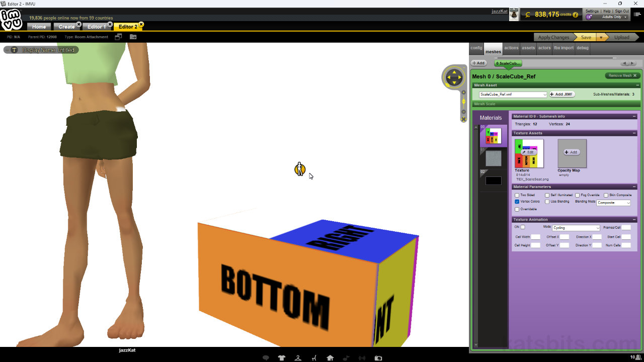Open the fbx import tab
Screen dimensions: 644x362
point(563,48)
